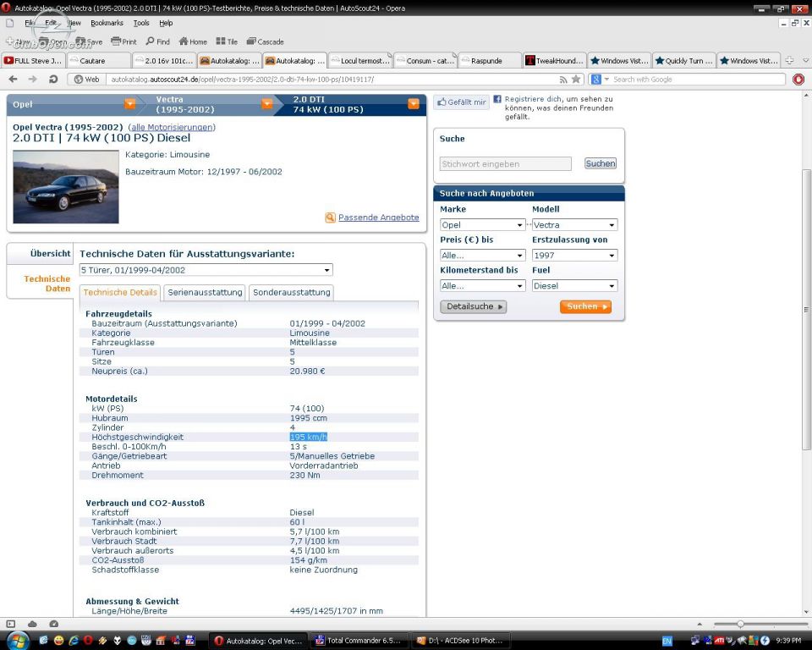Open the 2.0 DTI engine breadcrumb dropdown
This screenshot has height=650, width=812.
pyautogui.click(x=414, y=104)
